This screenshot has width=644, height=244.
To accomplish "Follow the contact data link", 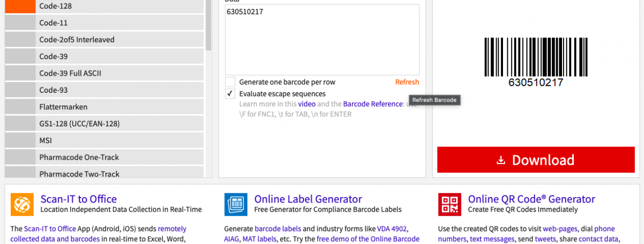I will coord(599,239).
